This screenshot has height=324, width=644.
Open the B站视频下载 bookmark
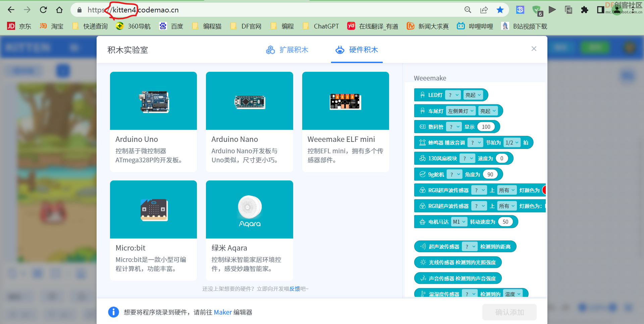524,26
